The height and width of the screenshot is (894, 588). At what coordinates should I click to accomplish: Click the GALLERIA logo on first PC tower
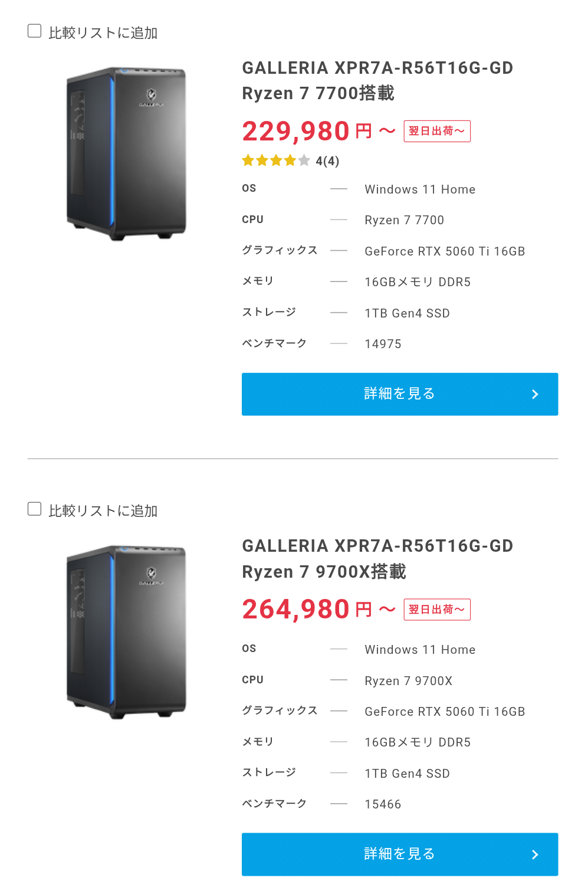(152, 97)
